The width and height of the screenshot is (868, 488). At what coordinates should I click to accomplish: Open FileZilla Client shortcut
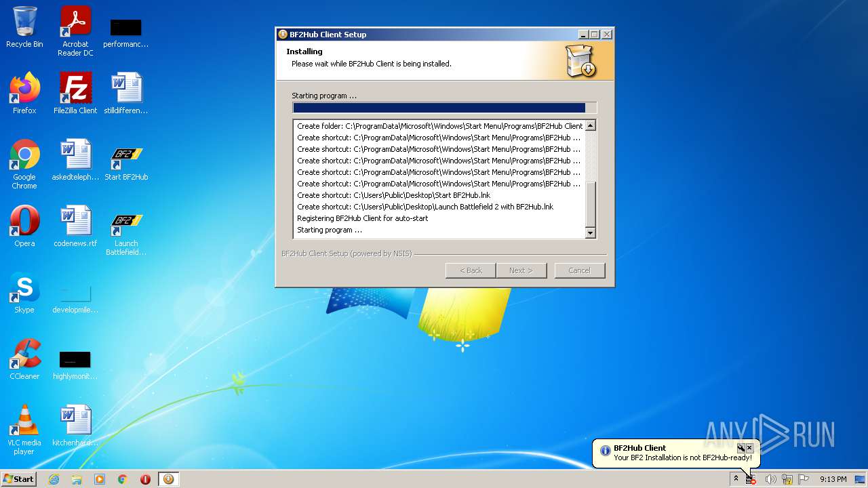point(75,94)
